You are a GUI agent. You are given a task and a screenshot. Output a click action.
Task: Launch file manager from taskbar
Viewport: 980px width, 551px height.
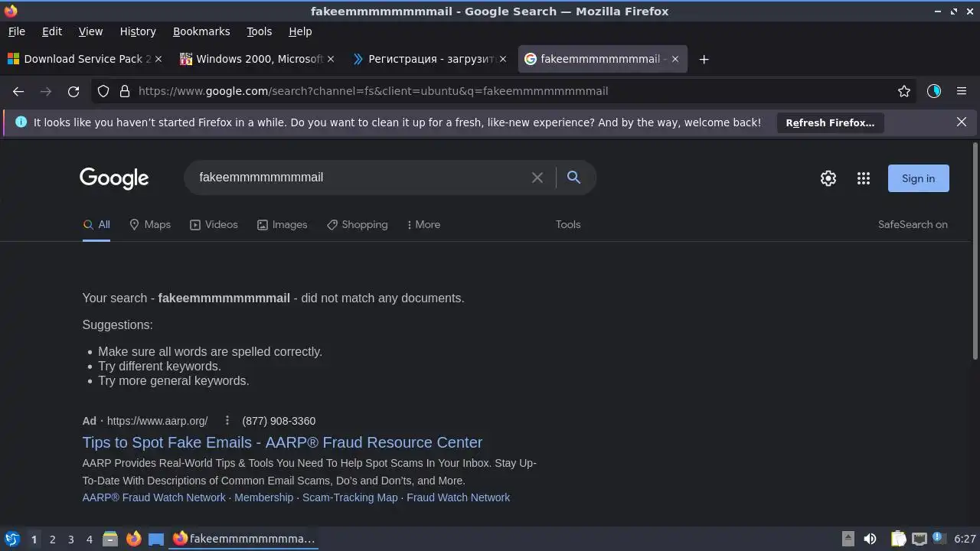click(x=110, y=539)
